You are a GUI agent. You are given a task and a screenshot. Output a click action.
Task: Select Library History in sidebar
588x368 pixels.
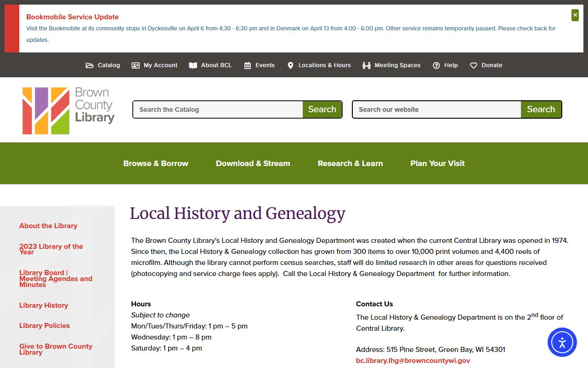44,305
